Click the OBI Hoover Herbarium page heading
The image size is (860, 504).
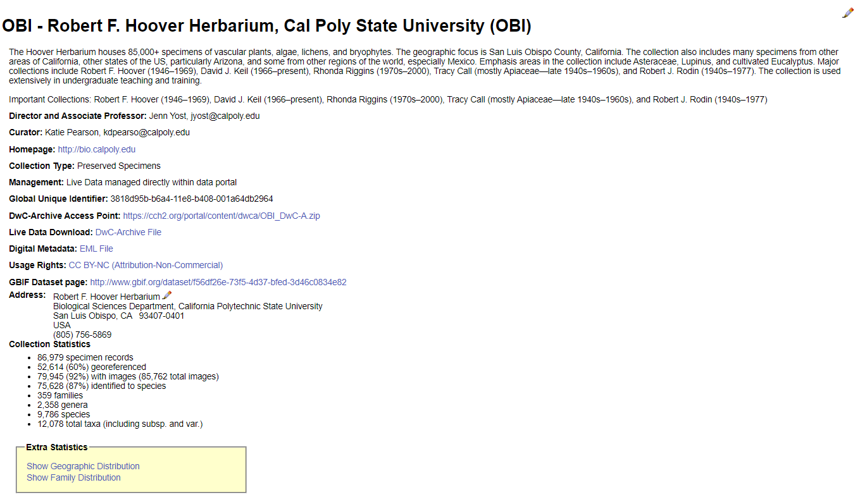[266, 26]
